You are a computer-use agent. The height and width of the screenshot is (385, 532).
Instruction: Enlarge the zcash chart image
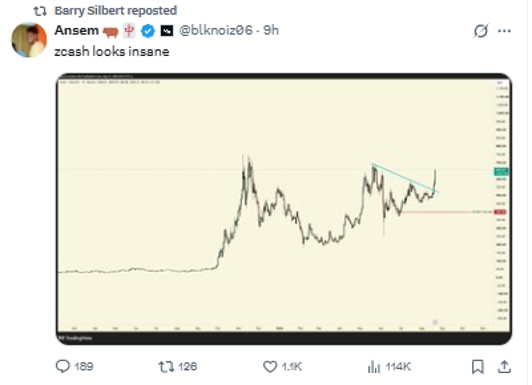tap(284, 209)
